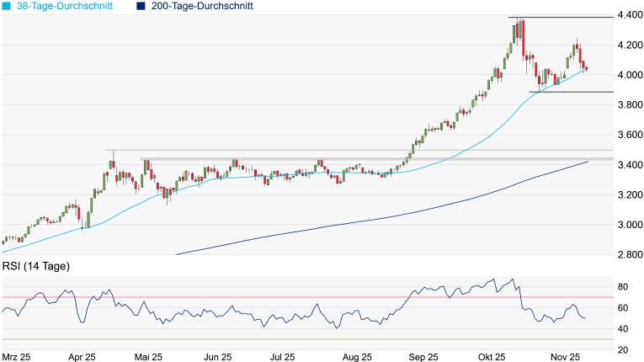Select the RSI 80 level label
This screenshot has height=362, width=644.
pos(624,287)
